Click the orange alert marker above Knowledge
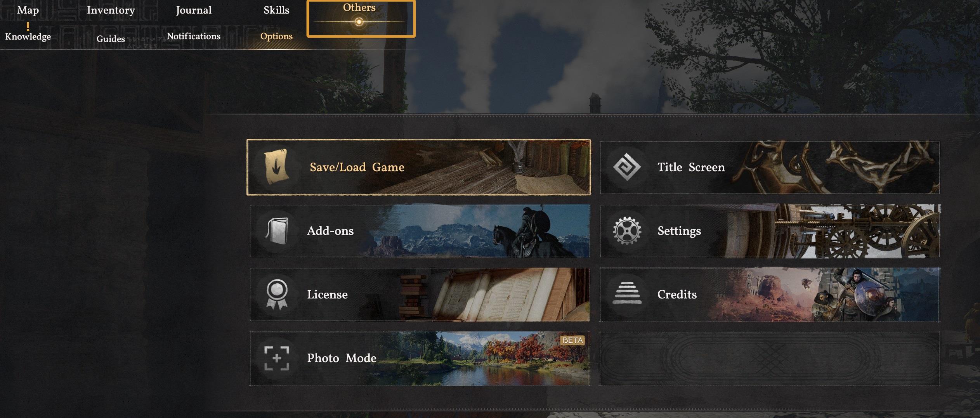The image size is (980, 418). [28, 26]
